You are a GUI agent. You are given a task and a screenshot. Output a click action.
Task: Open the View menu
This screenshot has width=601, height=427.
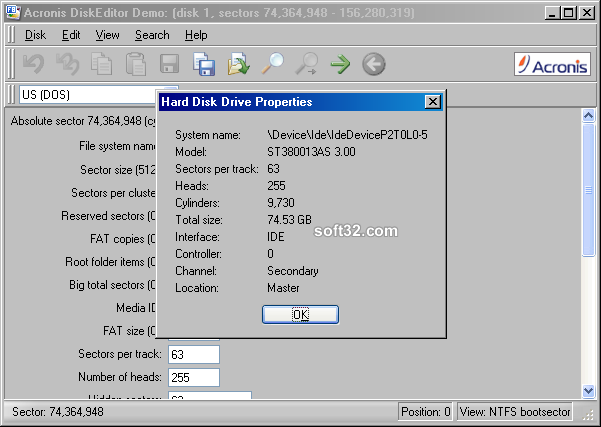107,35
